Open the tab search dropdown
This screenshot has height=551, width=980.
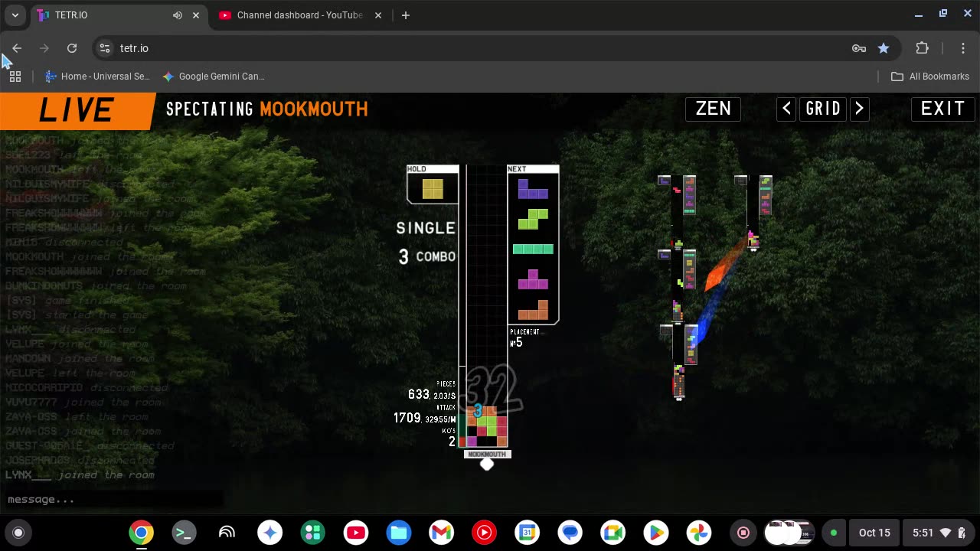pos(15,15)
